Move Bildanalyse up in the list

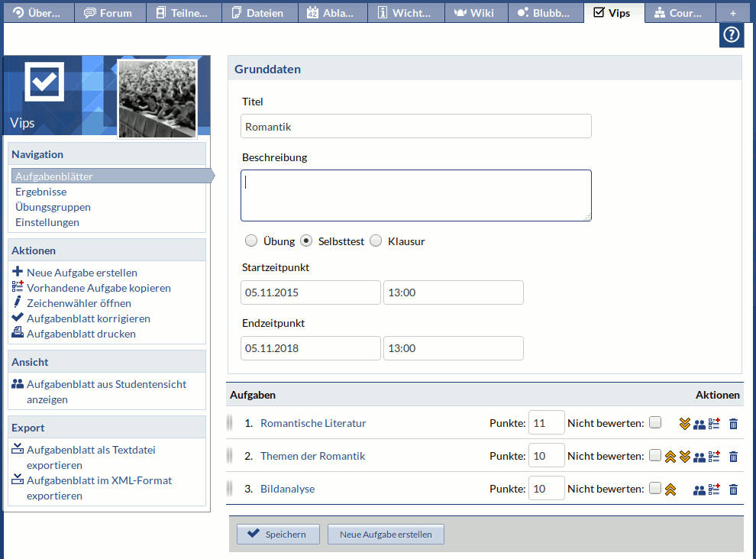click(670, 490)
